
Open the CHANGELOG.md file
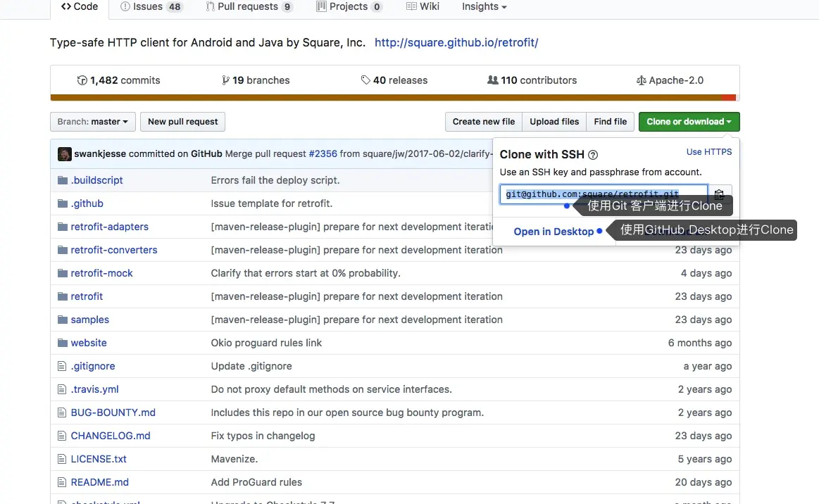(111, 436)
